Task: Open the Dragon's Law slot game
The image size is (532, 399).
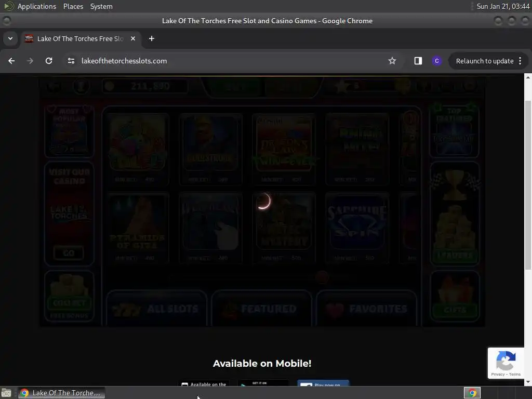Action: pyautogui.click(x=284, y=149)
